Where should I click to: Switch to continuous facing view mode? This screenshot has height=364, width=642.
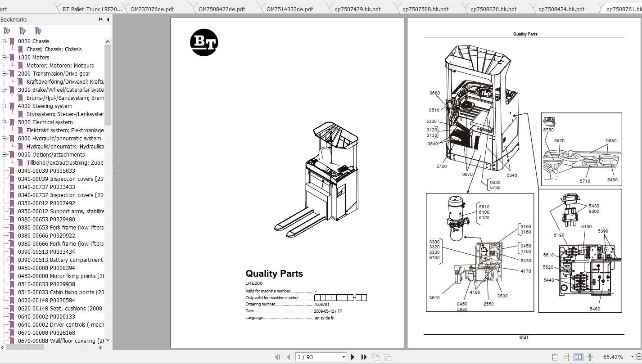click(x=590, y=357)
